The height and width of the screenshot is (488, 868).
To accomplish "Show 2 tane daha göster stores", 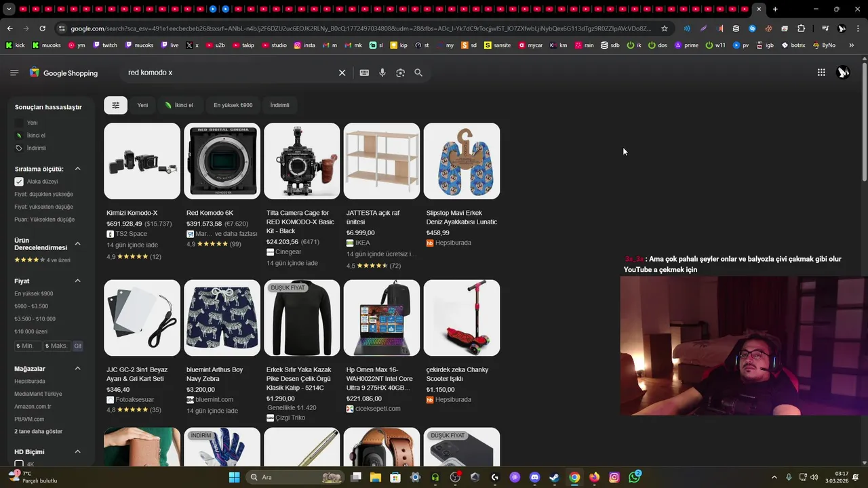I will point(38,432).
